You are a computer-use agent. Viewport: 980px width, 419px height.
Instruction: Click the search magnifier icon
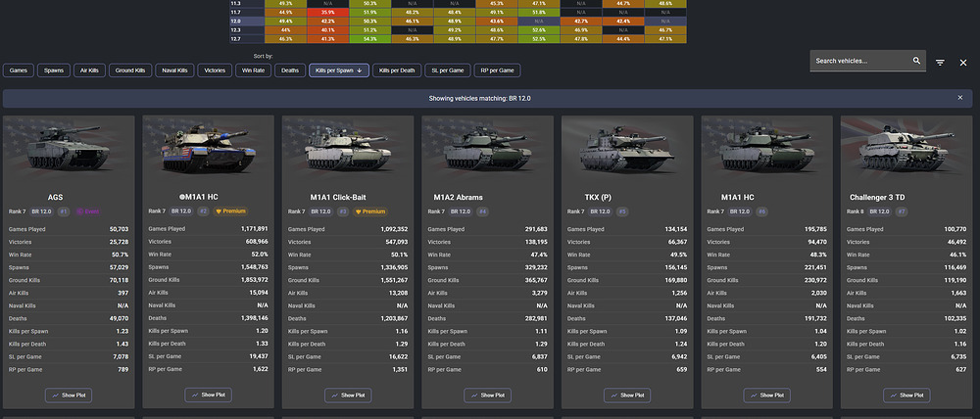tap(916, 61)
